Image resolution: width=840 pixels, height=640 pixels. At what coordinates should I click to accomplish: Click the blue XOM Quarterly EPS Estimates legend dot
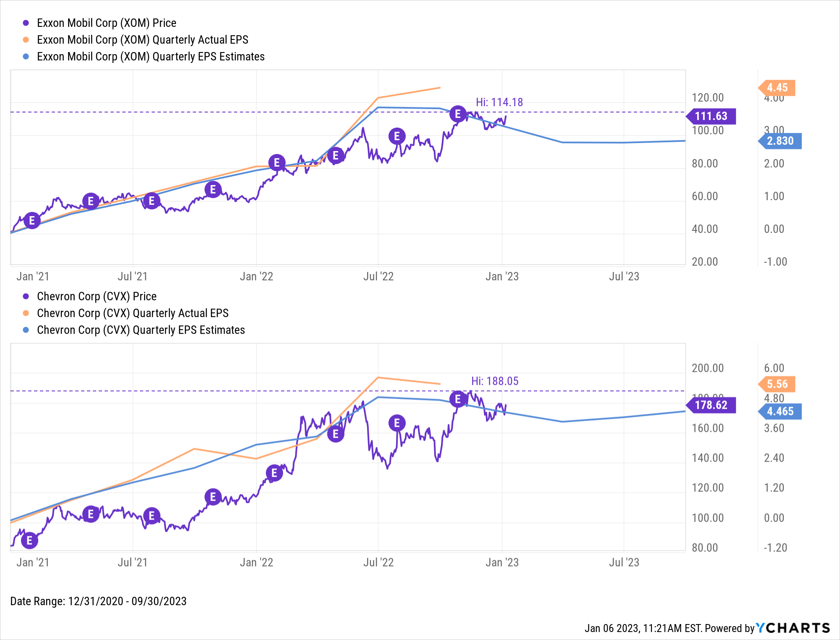coord(26,57)
